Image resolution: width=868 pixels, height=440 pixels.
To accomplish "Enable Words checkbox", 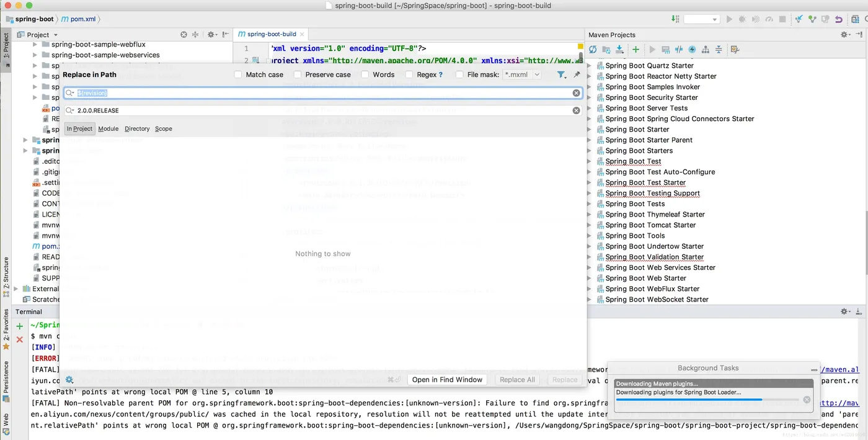I will tap(365, 74).
